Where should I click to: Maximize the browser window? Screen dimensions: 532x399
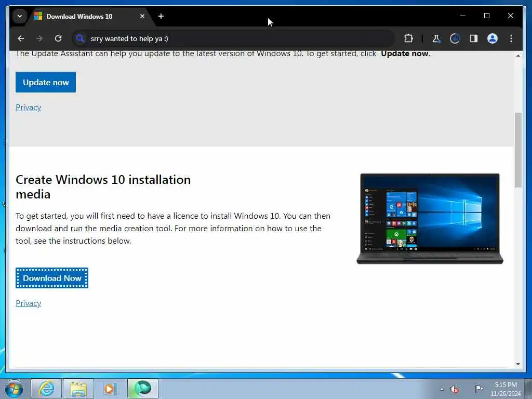click(486, 16)
